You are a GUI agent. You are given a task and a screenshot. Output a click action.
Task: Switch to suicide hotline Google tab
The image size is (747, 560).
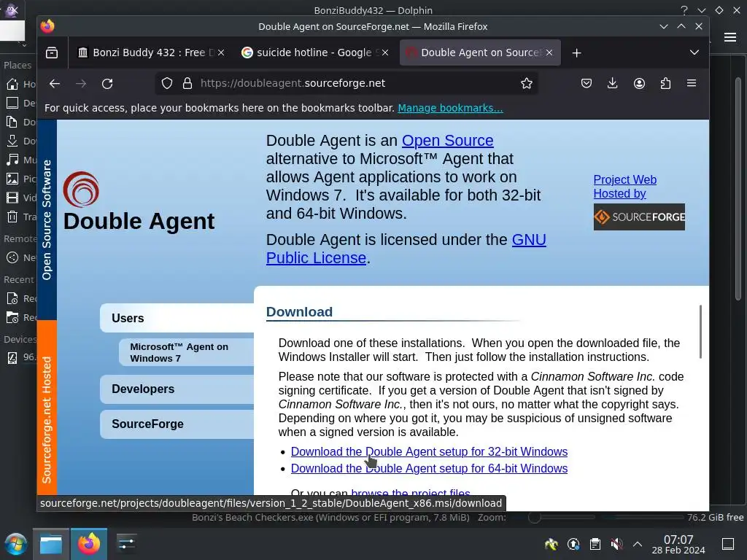[x=314, y=52]
